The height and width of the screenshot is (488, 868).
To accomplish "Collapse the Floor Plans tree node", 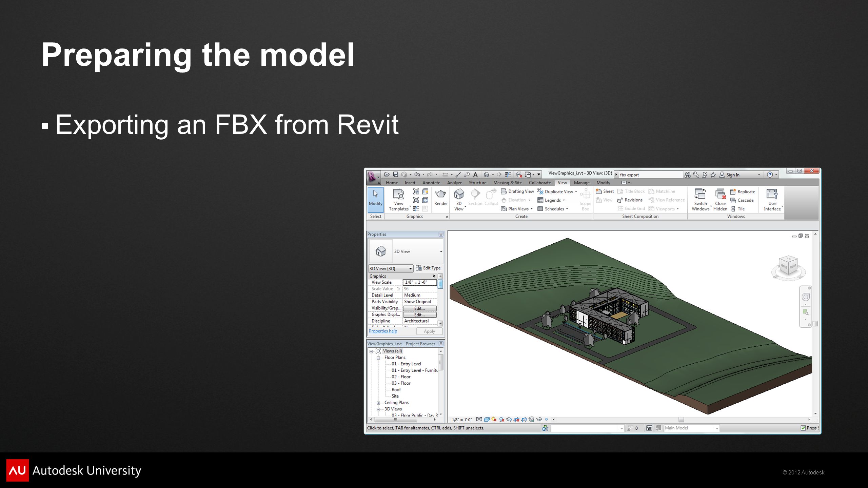I will click(x=378, y=358).
